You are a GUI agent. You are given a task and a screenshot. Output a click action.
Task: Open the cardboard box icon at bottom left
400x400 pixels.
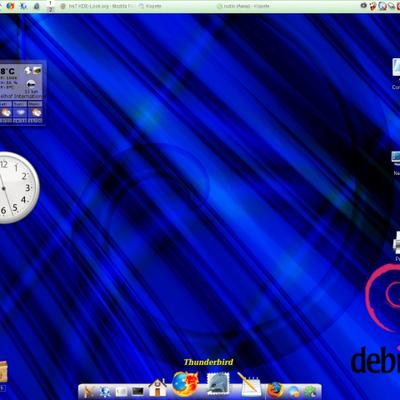[x=3, y=372]
